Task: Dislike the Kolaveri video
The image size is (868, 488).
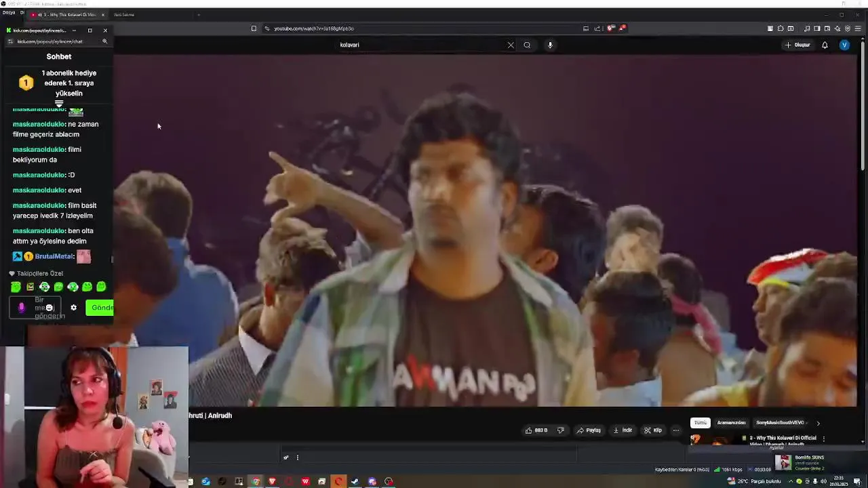Action: tap(560, 430)
